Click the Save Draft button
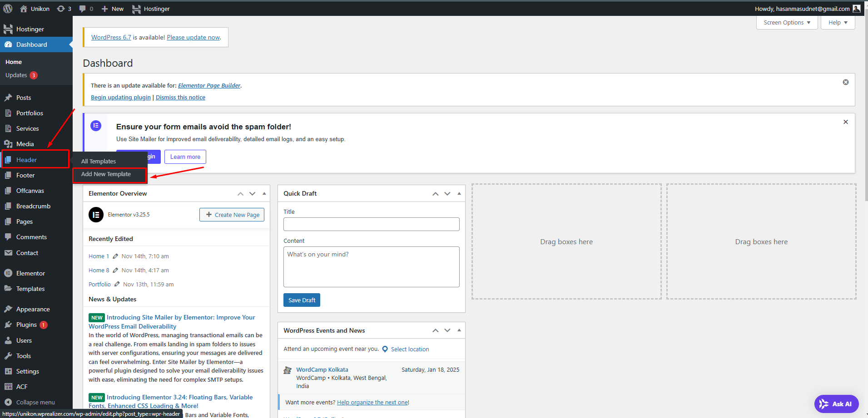 [x=302, y=300]
